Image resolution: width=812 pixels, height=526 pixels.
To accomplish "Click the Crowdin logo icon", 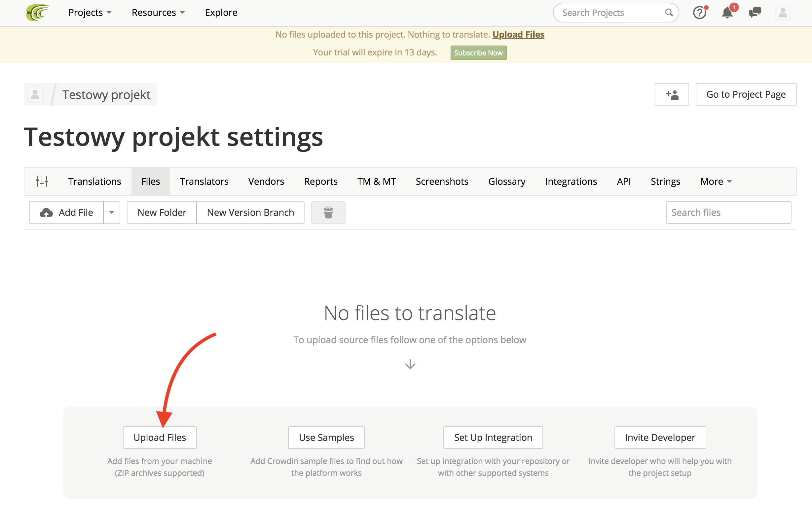I will 38,13.
